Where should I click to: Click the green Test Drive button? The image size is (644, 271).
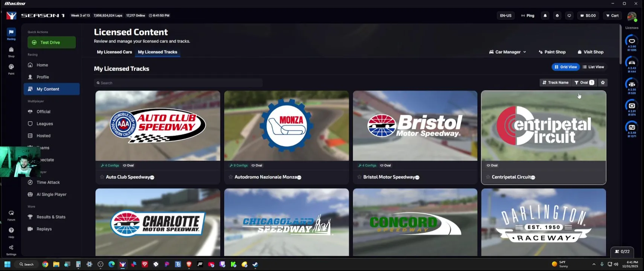(x=52, y=43)
